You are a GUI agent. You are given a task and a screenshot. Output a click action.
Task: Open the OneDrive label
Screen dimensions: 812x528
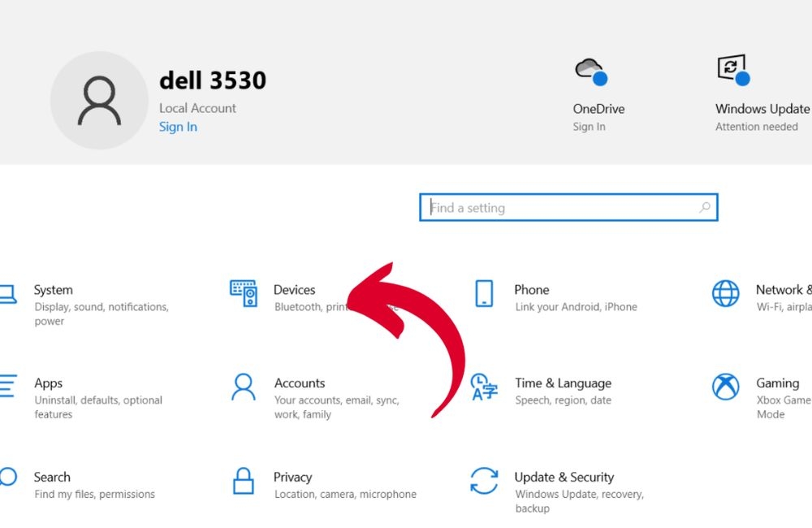(x=598, y=110)
